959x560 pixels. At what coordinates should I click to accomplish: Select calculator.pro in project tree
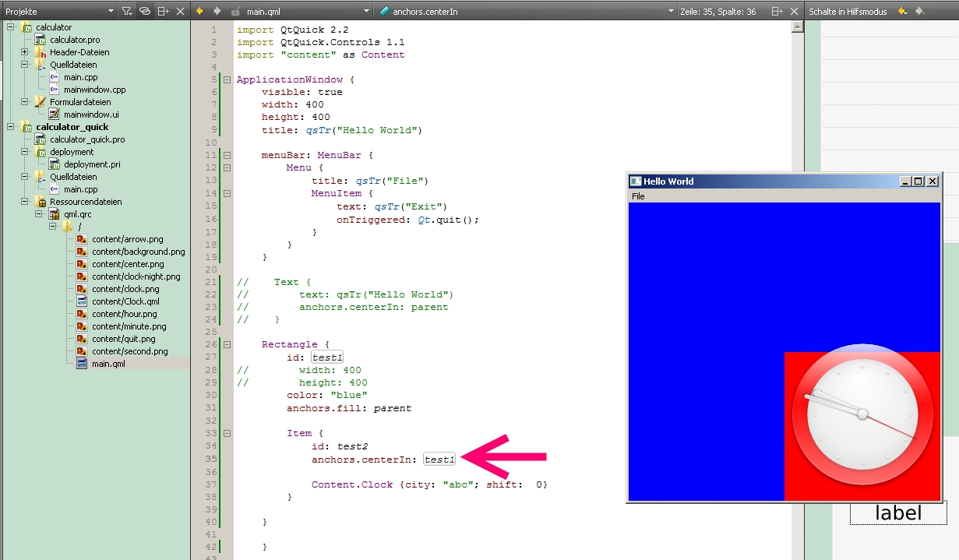coord(75,40)
